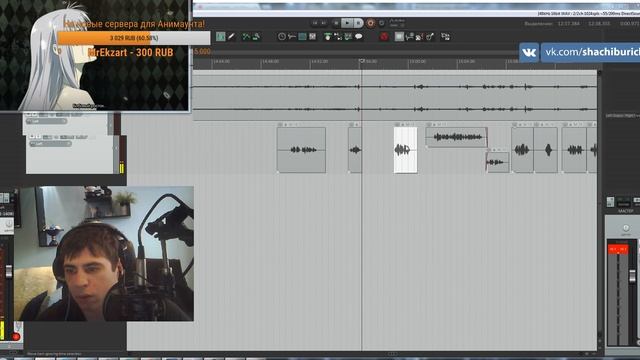
Task: Click the webcam feed of the streamer
Action: click(x=104, y=253)
